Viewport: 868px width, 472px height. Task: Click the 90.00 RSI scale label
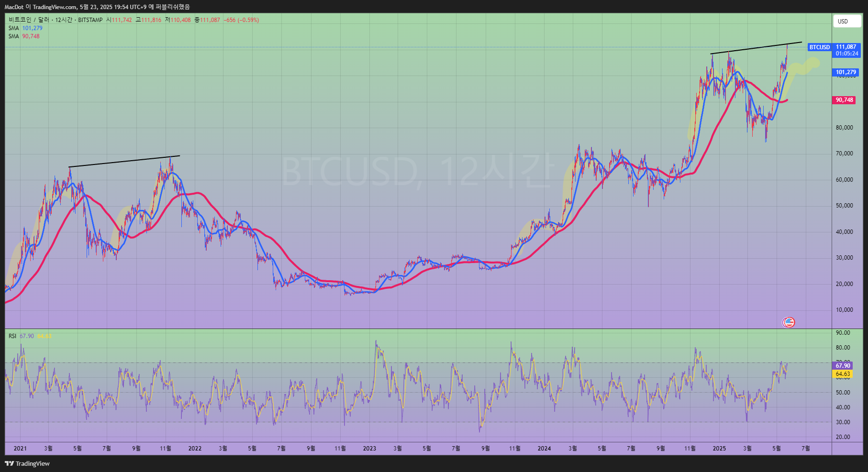pos(843,333)
